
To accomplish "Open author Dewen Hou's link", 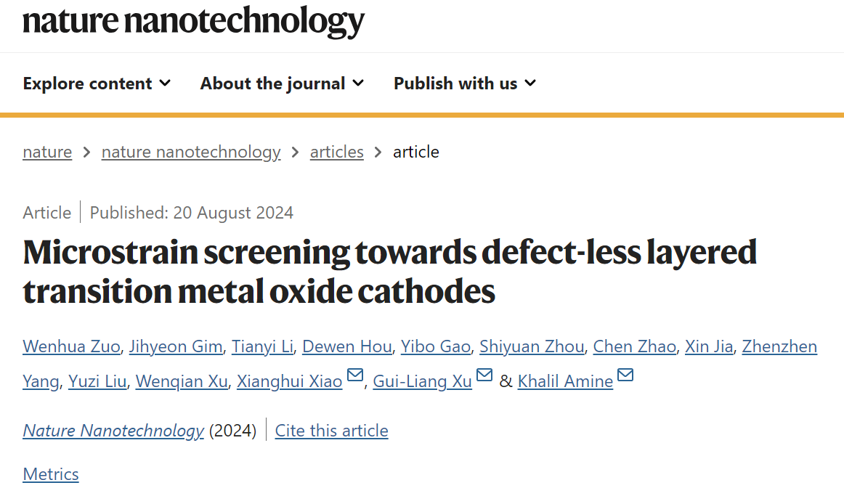I will [x=347, y=346].
